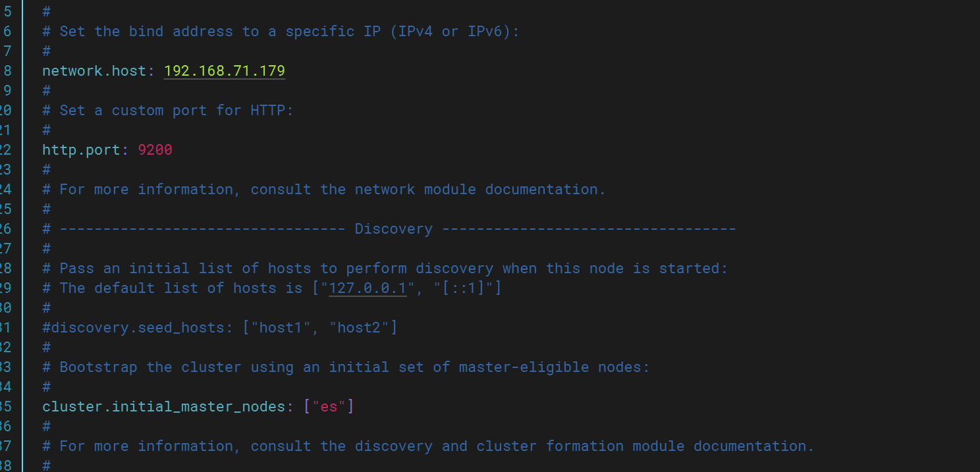Place cursor on the 9200 port value

155,149
